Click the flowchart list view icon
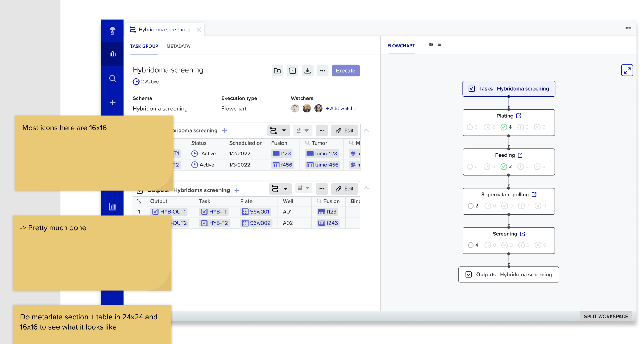The width and height of the screenshot is (644, 344). pyautogui.click(x=439, y=45)
